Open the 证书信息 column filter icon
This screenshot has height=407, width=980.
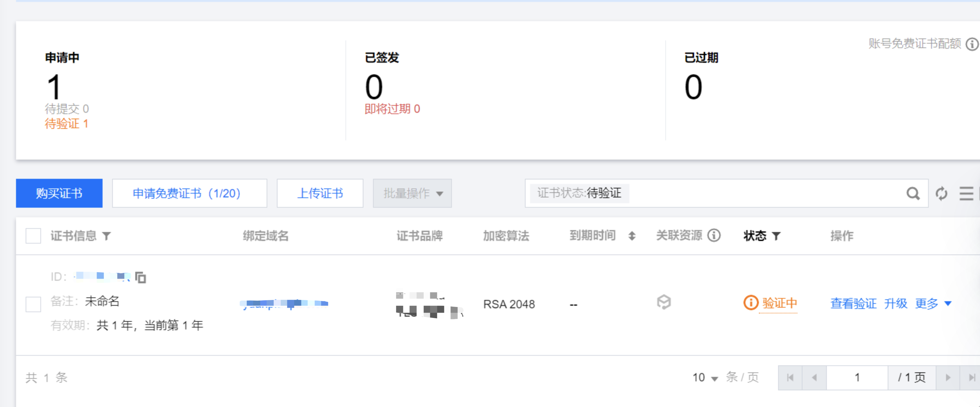pos(106,236)
